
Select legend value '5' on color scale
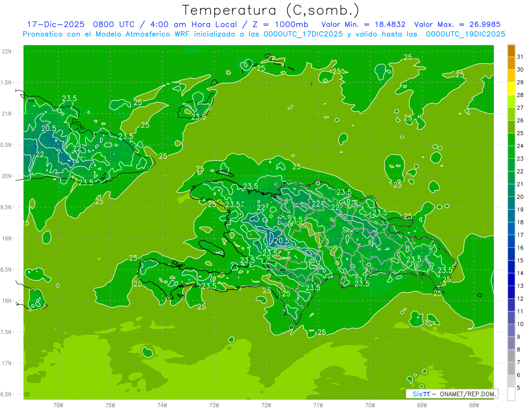tap(519, 388)
